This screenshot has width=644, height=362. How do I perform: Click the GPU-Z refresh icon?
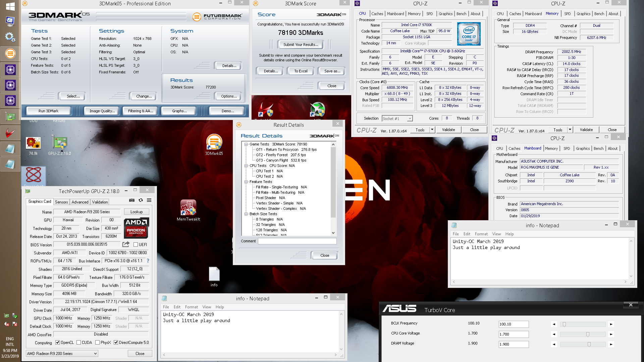pos(141,200)
